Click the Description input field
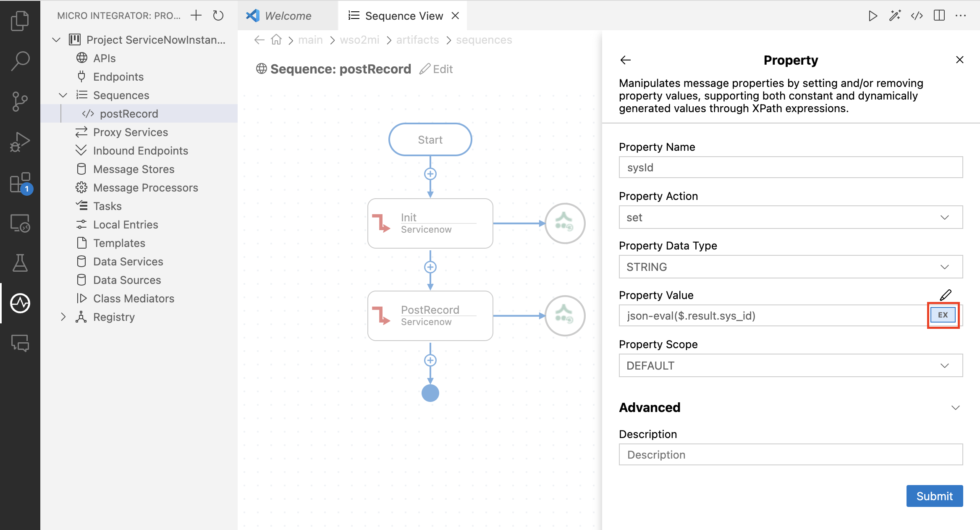Screen dimensions: 980x530 coord(791,455)
